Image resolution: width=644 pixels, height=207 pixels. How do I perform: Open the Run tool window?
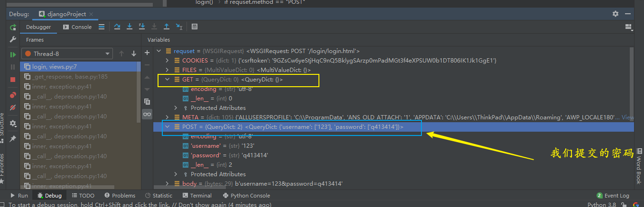pos(19,196)
